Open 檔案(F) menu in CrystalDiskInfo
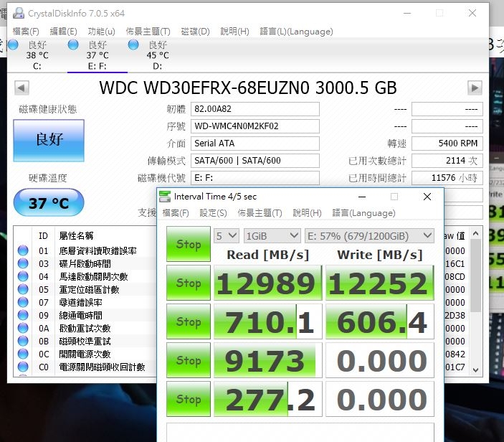This screenshot has height=442, width=504. (x=26, y=31)
